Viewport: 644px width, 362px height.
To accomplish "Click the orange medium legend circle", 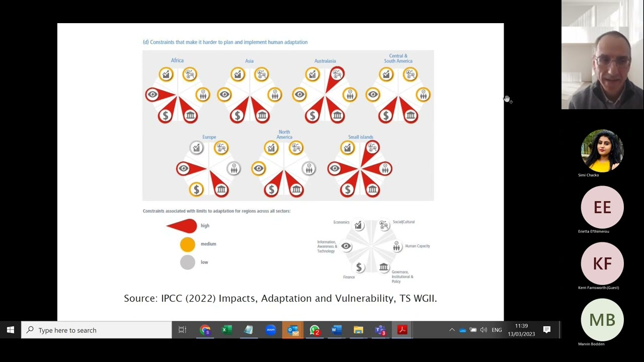I will click(x=188, y=244).
